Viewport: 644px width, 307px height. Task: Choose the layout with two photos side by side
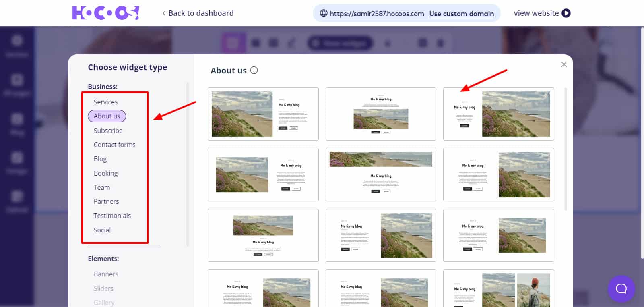point(498,288)
